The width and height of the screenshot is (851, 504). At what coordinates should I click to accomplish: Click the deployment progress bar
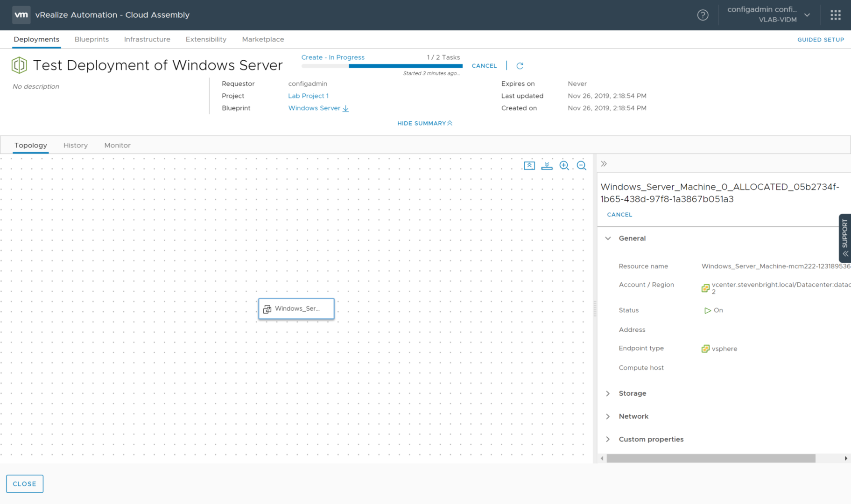(x=381, y=66)
